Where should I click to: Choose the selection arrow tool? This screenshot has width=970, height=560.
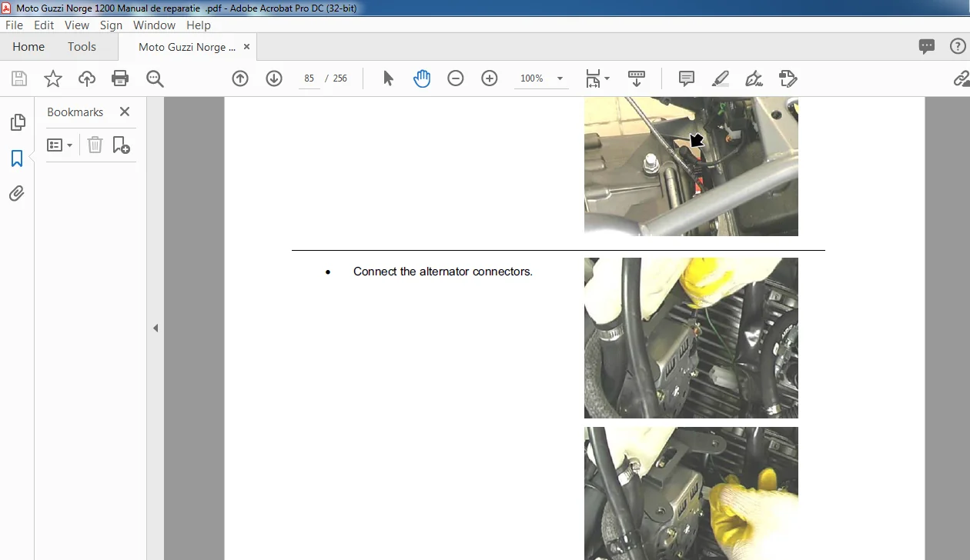[x=388, y=78]
